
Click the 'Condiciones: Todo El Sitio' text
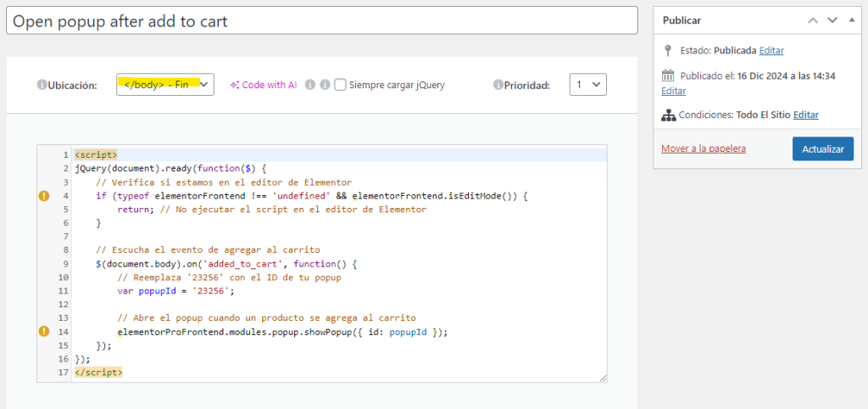pyautogui.click(x=734, y=115)
